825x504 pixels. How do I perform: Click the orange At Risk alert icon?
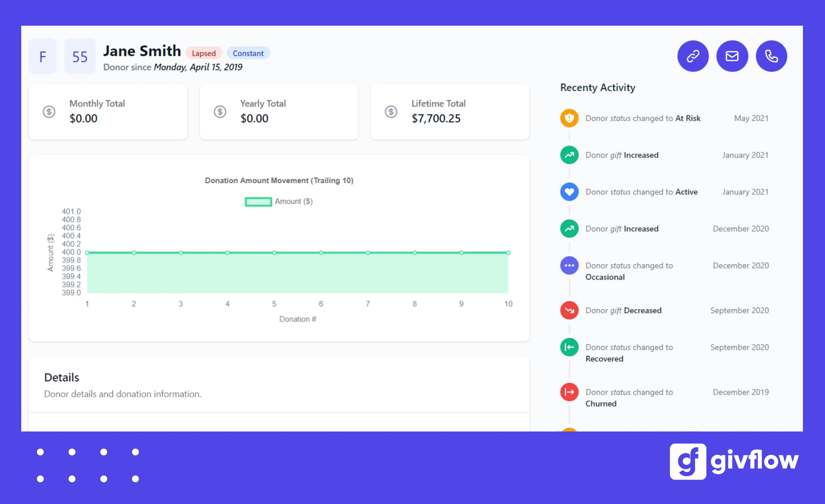pos(569,118)
